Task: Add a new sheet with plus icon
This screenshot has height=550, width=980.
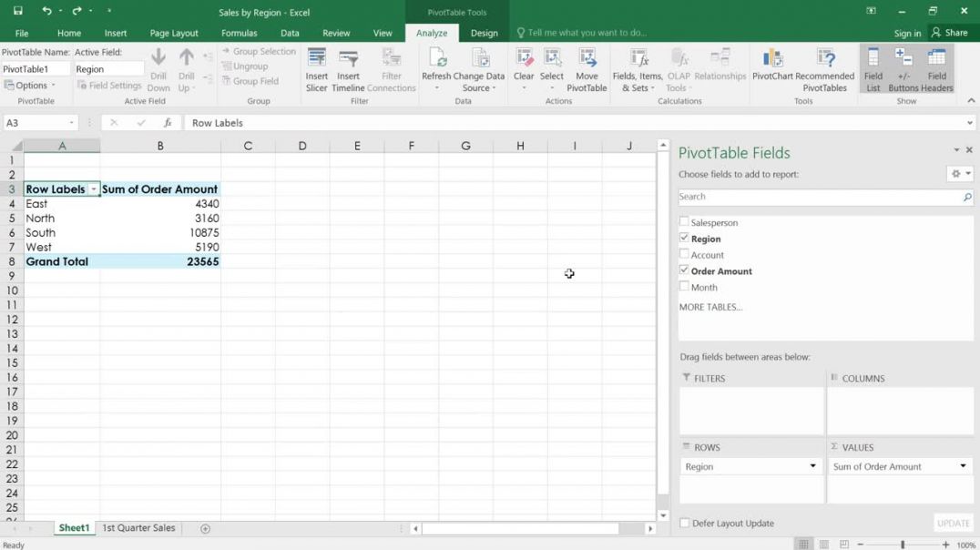Action: point(205,528)
